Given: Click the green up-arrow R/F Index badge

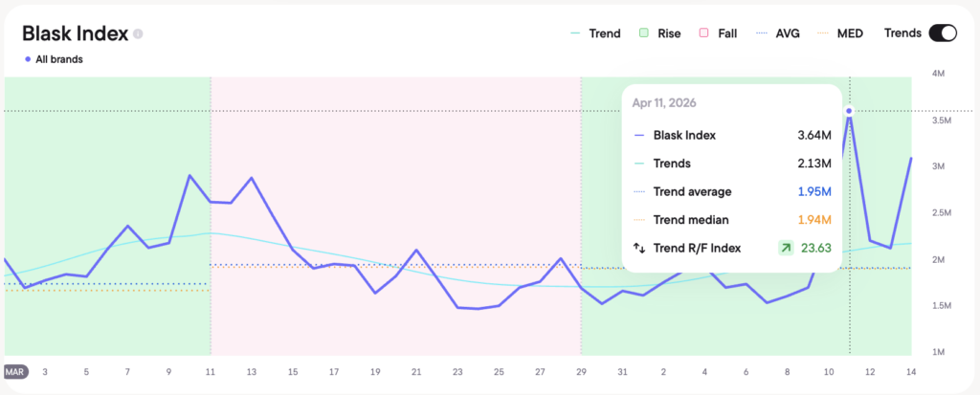Looking at the screenshot, I should click(x=785, y=248).
